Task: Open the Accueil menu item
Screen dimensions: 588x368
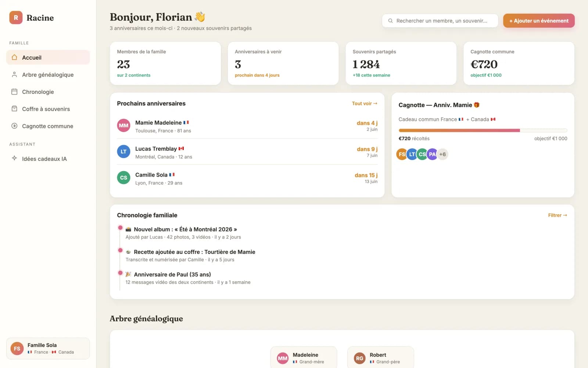Action: pyautogui.click(x=48, y=57)
